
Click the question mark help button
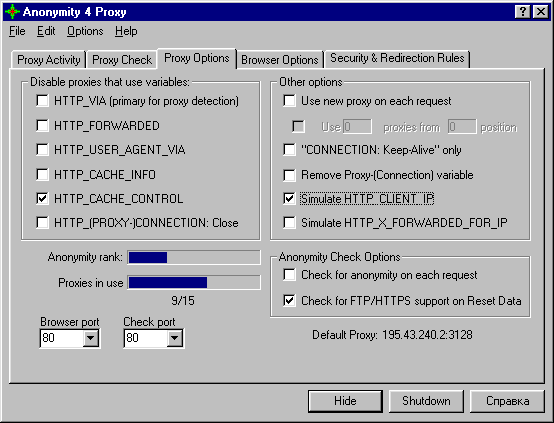pyautogui.click(x=523, y=12)
